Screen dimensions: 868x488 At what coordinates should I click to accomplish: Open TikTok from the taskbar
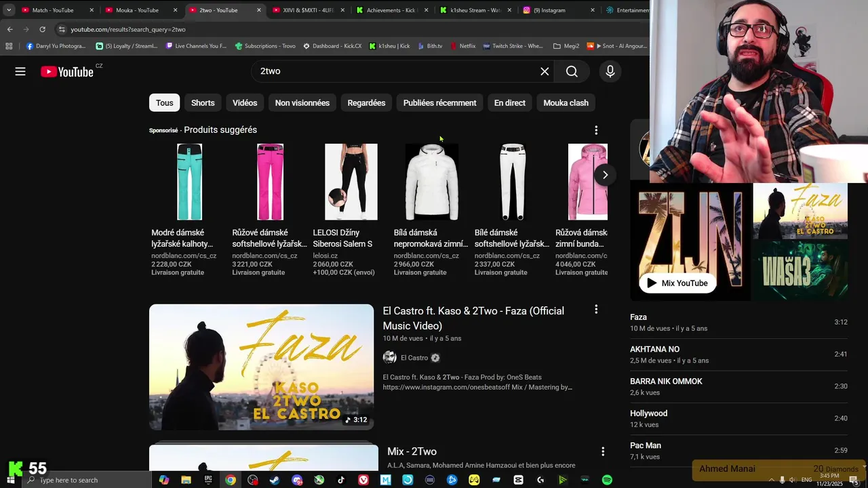tap(341, 480)
